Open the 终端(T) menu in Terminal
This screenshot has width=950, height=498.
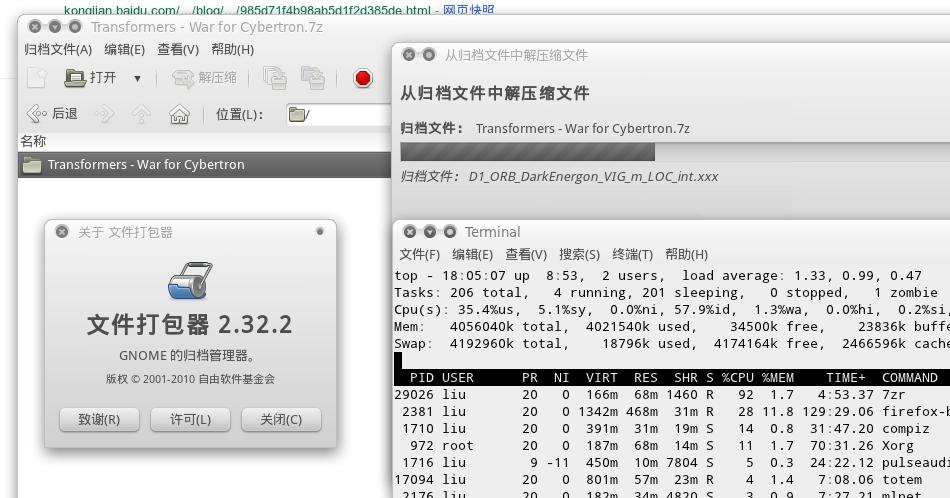pyautogui.click(x=632, y=254)
